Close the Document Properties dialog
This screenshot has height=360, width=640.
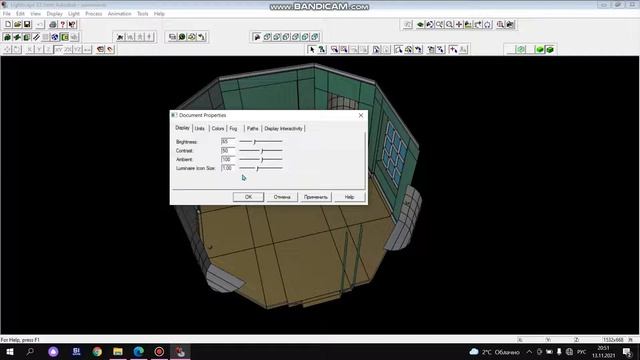[361, 116]
